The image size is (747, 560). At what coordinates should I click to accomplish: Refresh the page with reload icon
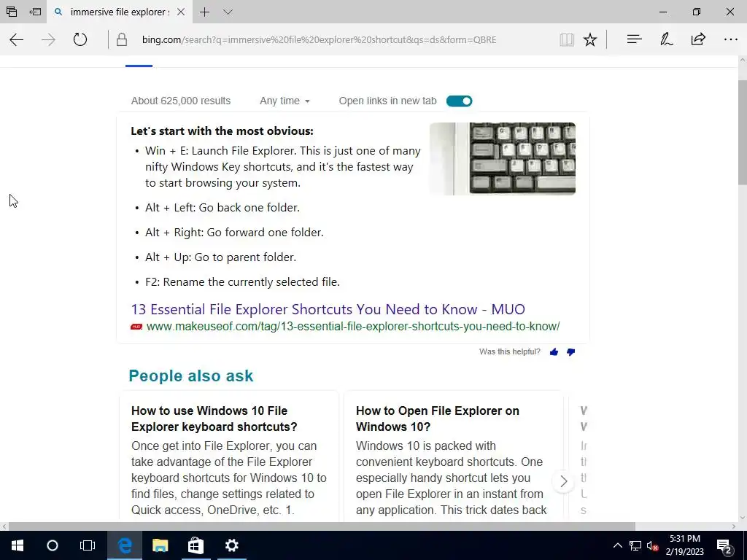tap(80, 39)
